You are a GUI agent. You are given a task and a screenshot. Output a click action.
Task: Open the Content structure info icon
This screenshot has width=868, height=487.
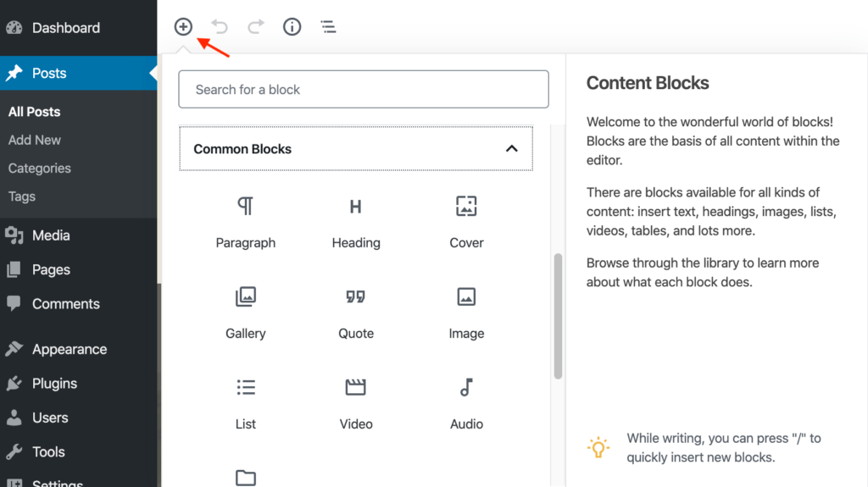point(292,26)
